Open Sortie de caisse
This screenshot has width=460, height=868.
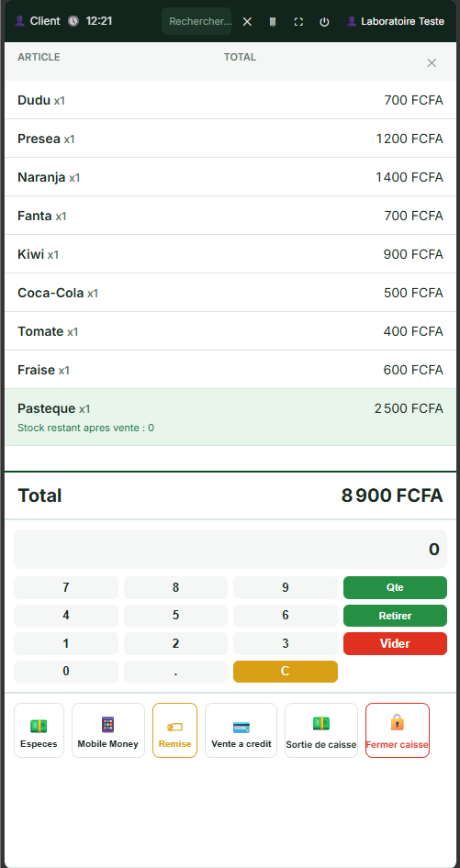[x=321, y=730]
